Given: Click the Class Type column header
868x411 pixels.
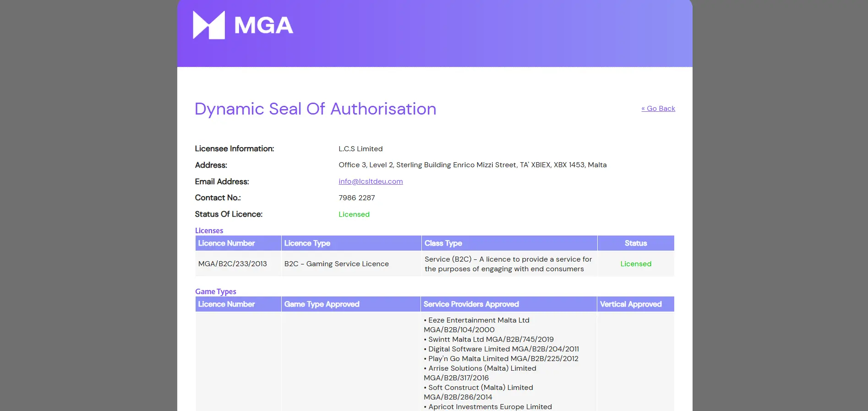Looking at the screenshot, I should coord(443,243).
